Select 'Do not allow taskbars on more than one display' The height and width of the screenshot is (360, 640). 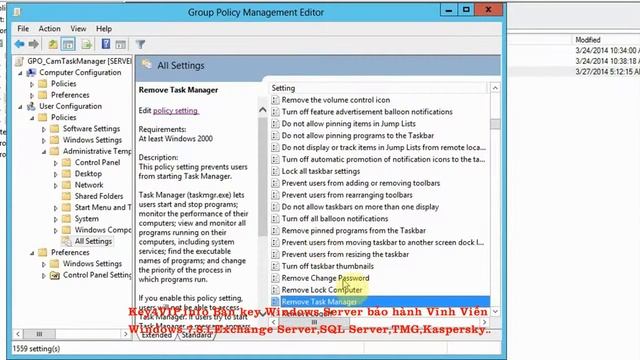pos(360,207)
